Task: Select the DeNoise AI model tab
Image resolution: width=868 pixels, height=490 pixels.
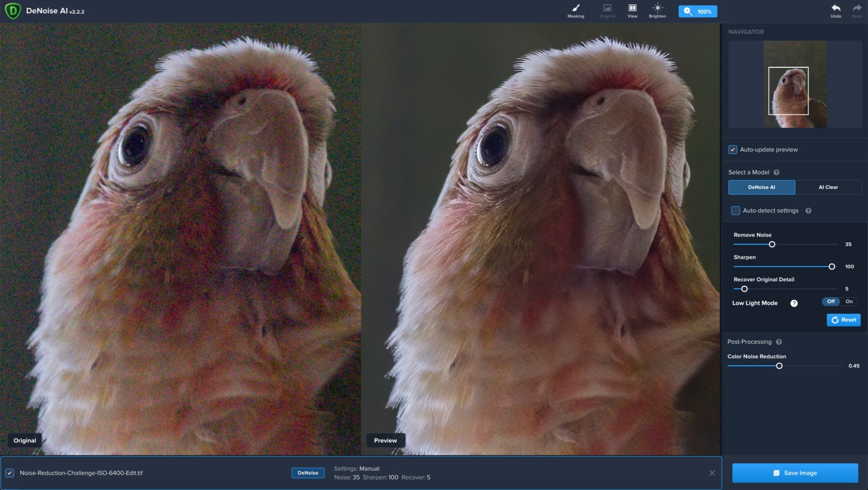Action: point(762,187)
